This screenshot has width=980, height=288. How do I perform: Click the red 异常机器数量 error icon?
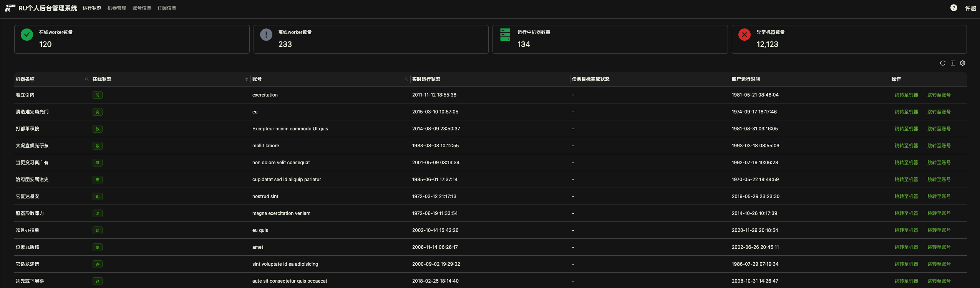[744, 35]
